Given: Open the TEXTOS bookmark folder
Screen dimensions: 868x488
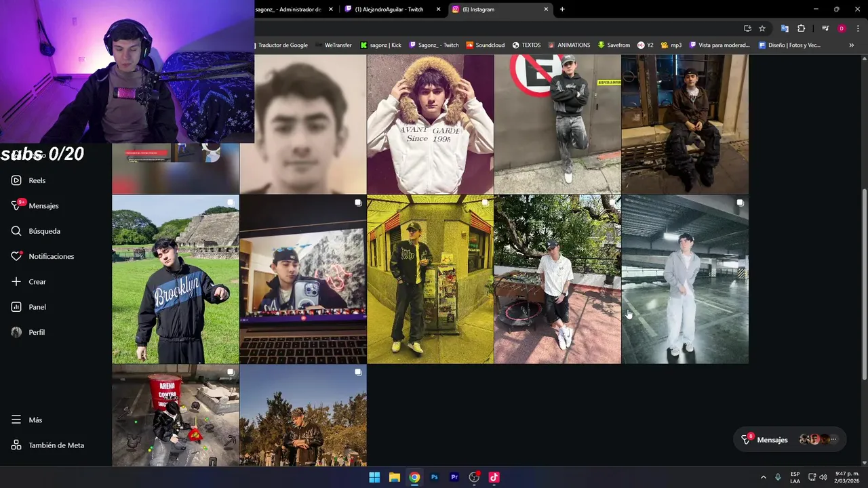Looking at the screenshot, I should click(527, 45).
